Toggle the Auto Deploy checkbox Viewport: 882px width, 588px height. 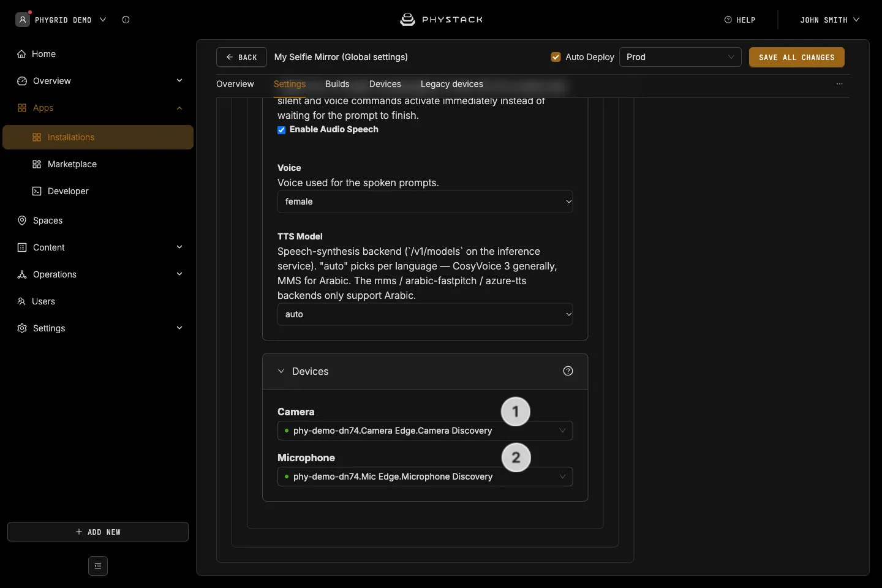click(x=556, y=57)
